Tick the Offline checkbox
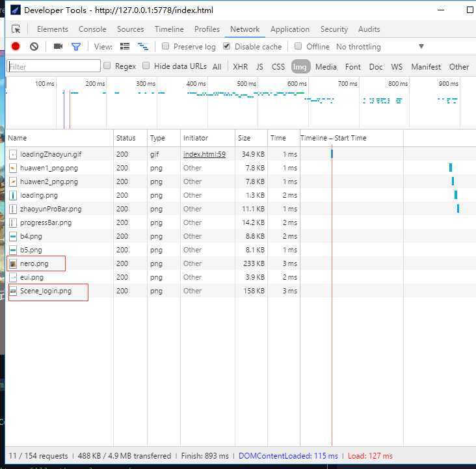The width and height of the screenshot is (476, 469). tap(298, 46)
